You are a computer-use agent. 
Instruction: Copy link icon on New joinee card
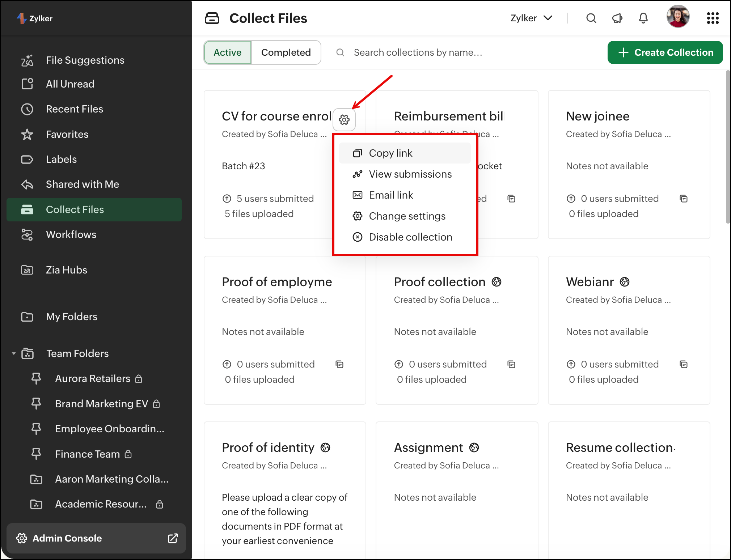click(x=683, y=199)
